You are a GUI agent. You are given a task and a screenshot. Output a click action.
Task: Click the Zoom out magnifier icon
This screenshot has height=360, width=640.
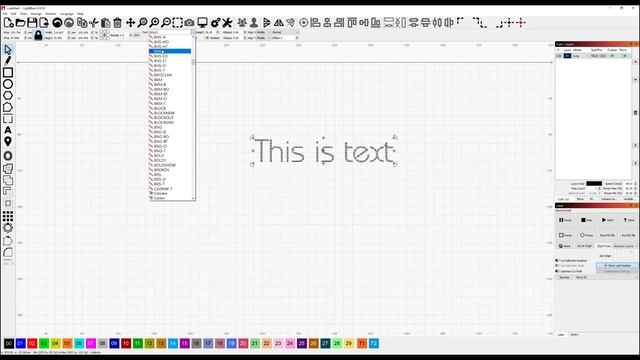point(166,23)
